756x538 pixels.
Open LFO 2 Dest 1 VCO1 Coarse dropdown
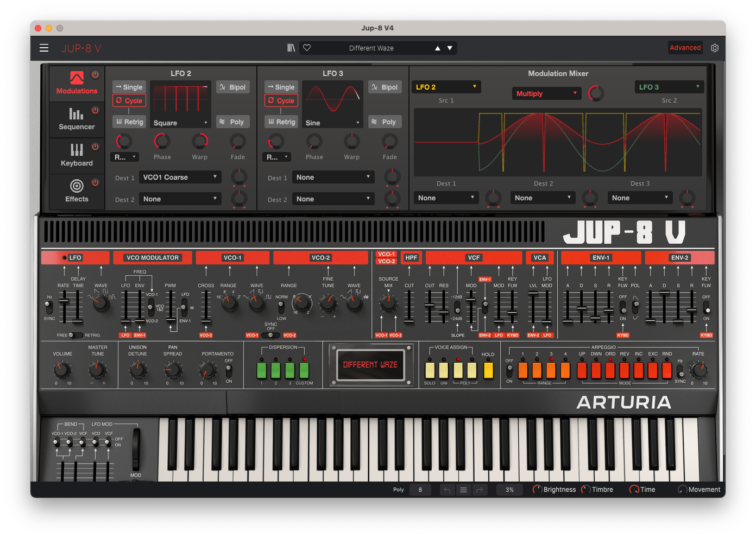180,177
